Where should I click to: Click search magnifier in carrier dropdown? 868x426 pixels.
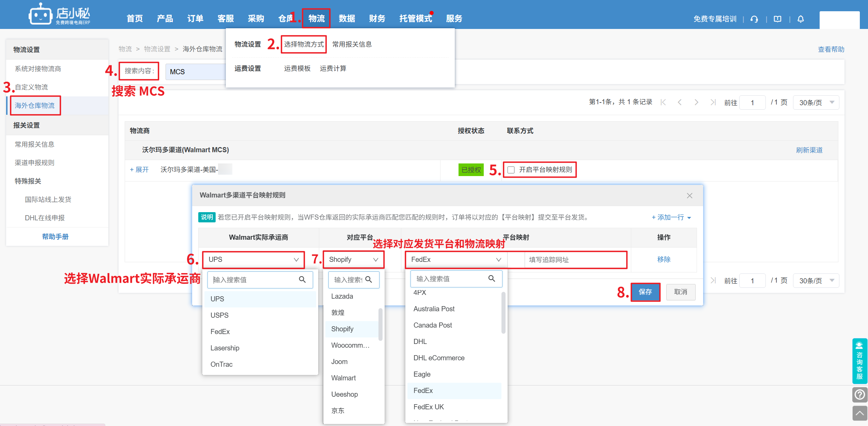302,280
